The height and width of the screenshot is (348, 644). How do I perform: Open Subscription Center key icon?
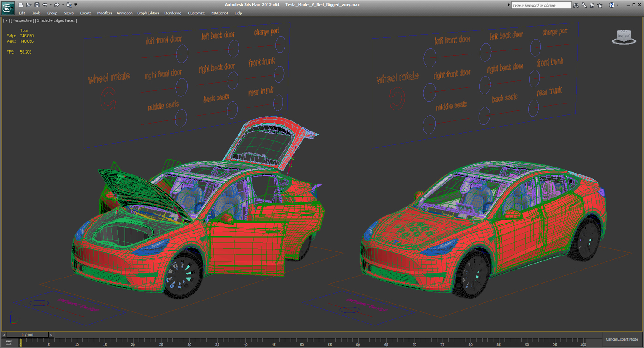(x=584, y=5)
